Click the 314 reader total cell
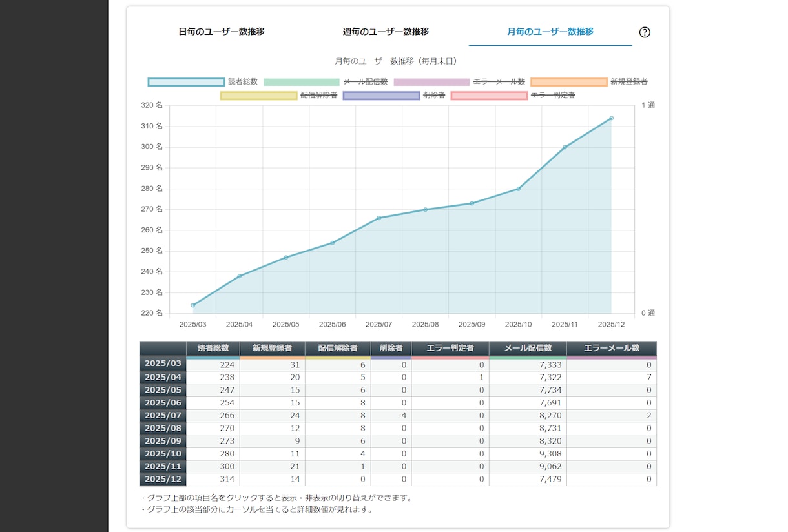Image resolution: width=788 pixels, height=532 pixels. pyautogui.click(x=213, y=479)
